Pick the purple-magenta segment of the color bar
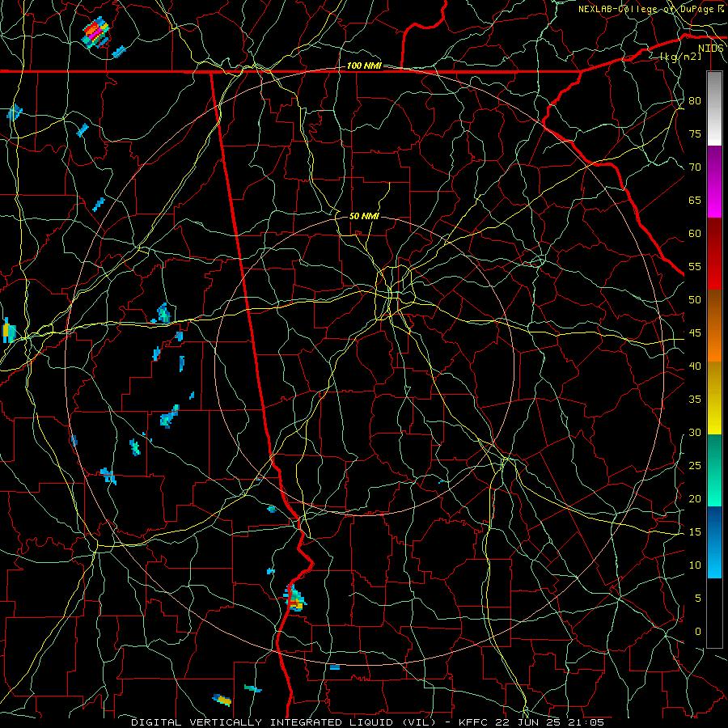This screenshot has width=728, height=728. (714, 181)
